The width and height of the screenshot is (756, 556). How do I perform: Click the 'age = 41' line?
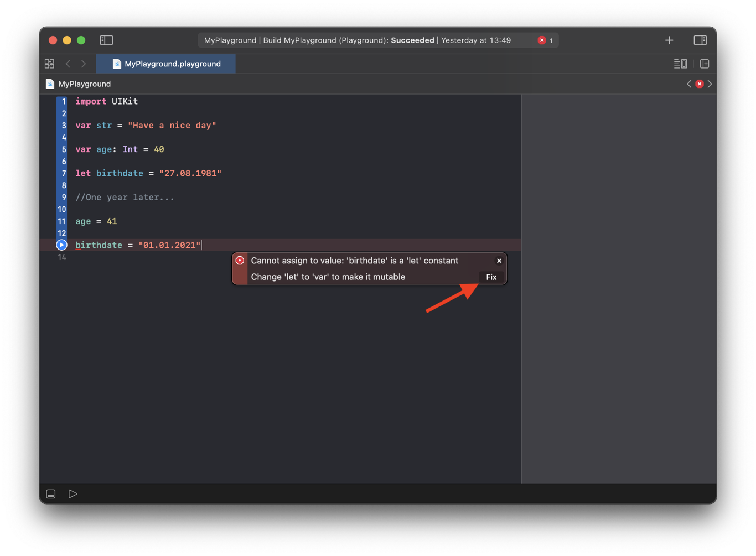[96, 221]
